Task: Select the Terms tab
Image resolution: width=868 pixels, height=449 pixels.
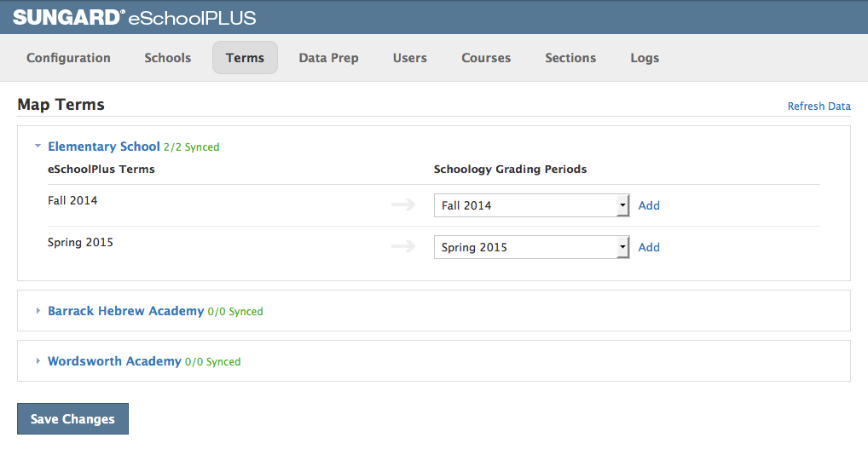Action: tap(245, 58)
